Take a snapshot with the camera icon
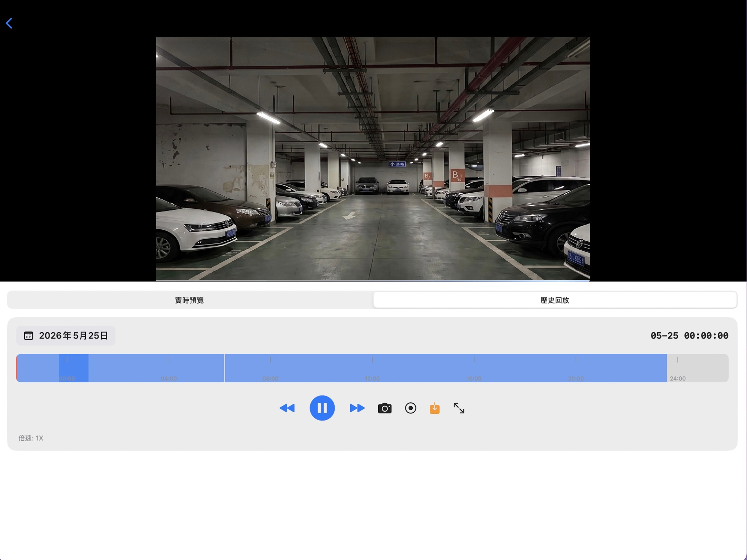 pos(385,408)
